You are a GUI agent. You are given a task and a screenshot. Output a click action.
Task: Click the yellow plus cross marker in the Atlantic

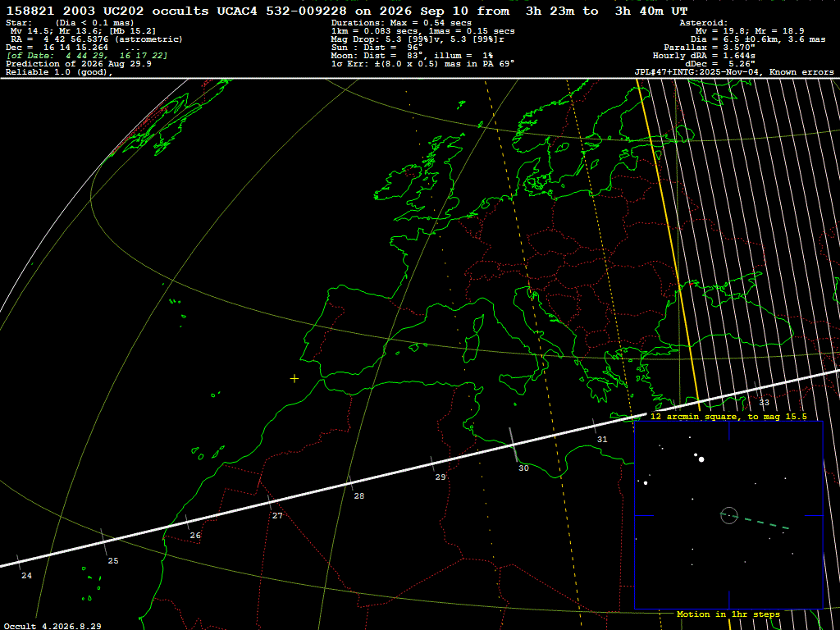tap(294, 379)
